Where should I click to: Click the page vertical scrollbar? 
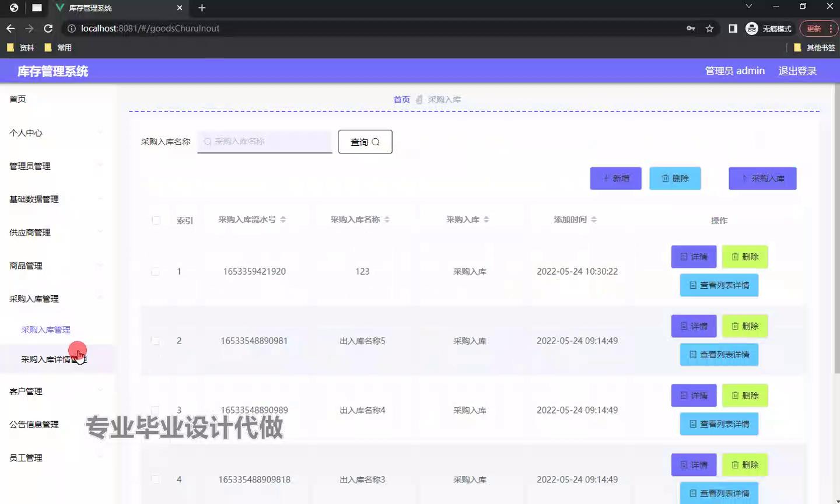836,233
